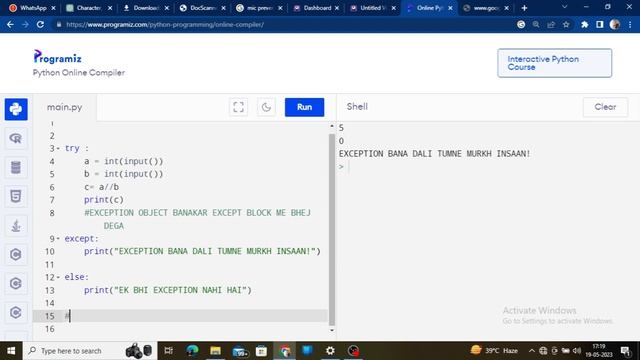The width and height of the screenshot is (640, 360).
Task: Click the Programiz logo
Action: click(58, 57)
